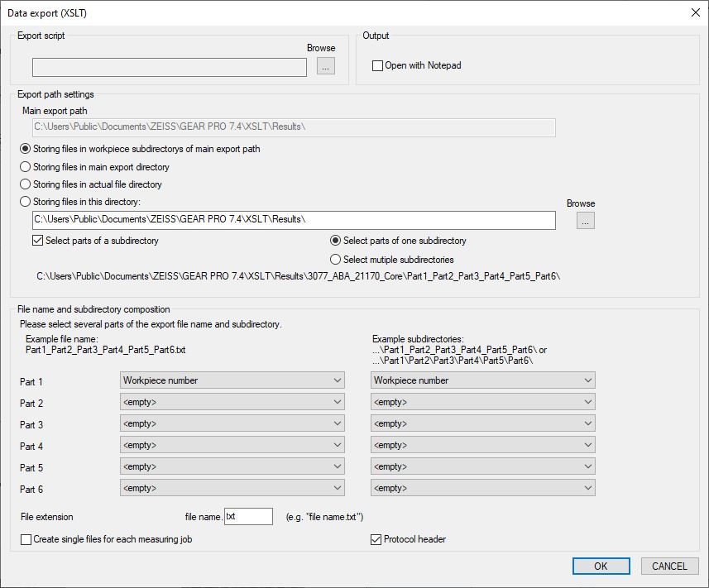Open Part 6 file name dropdown
The image size is (709, 588).
point(232,489)
